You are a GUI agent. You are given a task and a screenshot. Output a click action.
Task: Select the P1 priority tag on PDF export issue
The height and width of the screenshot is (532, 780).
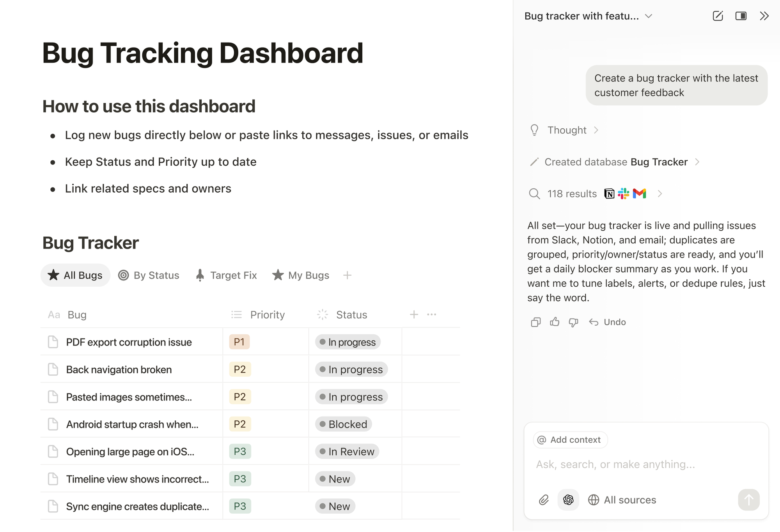coord(239,342)
